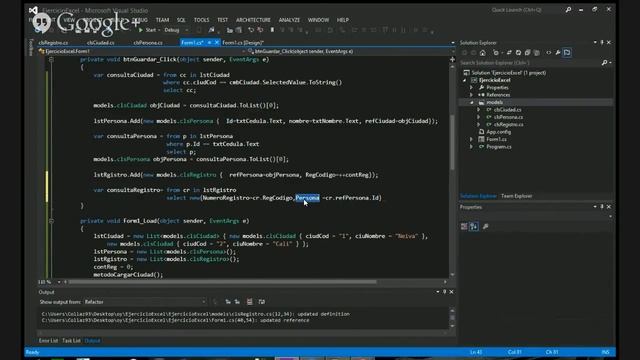This screenshot has height=360, width=640.
Task: Open the HELP menu
Action: click(342, 20)
